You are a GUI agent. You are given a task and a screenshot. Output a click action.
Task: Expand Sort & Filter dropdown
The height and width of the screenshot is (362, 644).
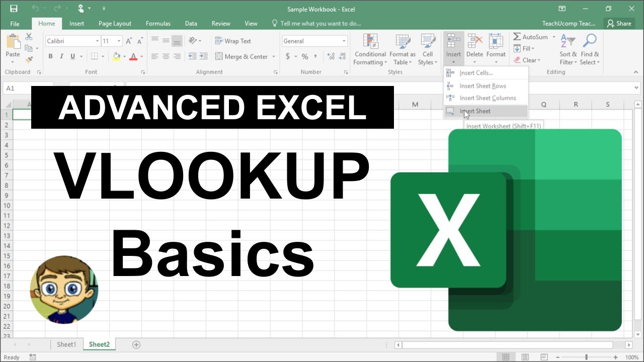point(568,50)
